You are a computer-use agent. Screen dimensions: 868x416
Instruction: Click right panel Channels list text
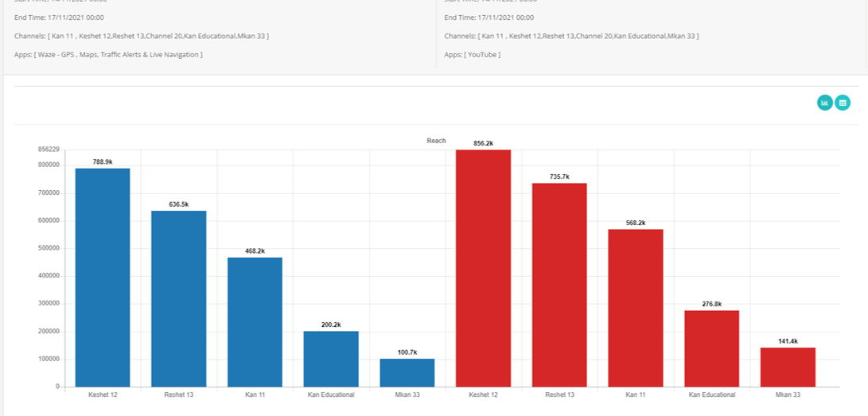571,36
